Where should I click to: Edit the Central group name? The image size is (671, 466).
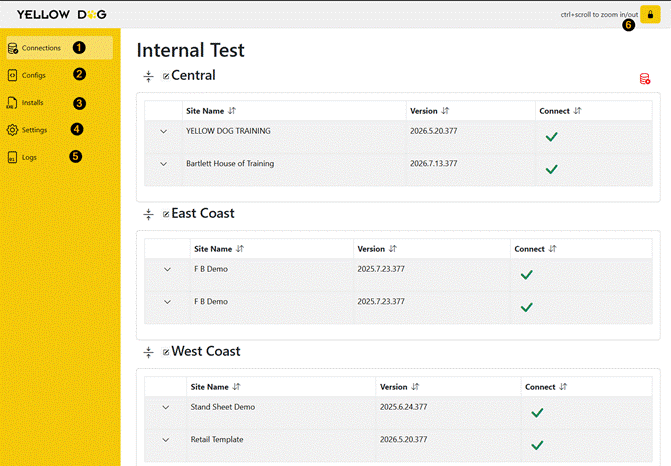click(x=166, y=76)
